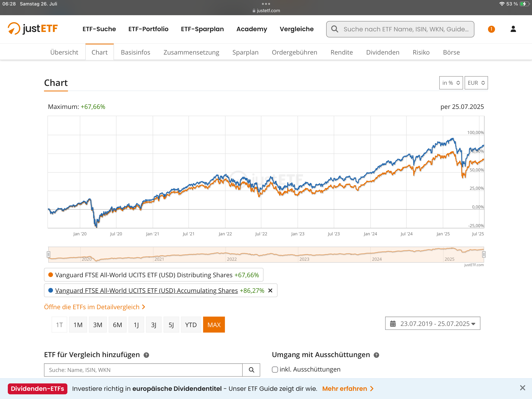Open the user profile icon
This screenshot has height=399, width=532.
(513, 29)
